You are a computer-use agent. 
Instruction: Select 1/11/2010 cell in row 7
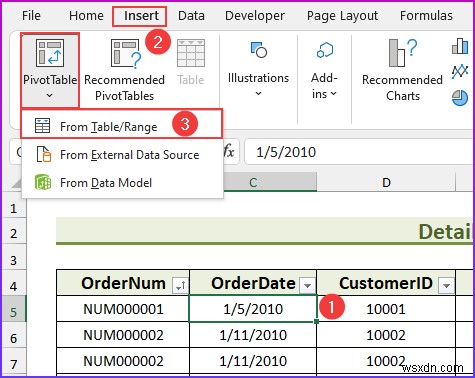(253, 361)
